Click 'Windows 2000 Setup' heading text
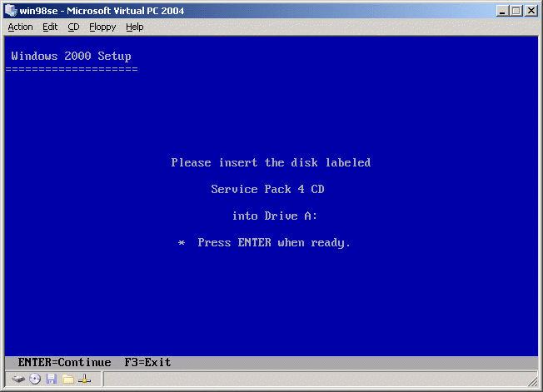This screenshot has height=392, width=543. pos(71,56)
